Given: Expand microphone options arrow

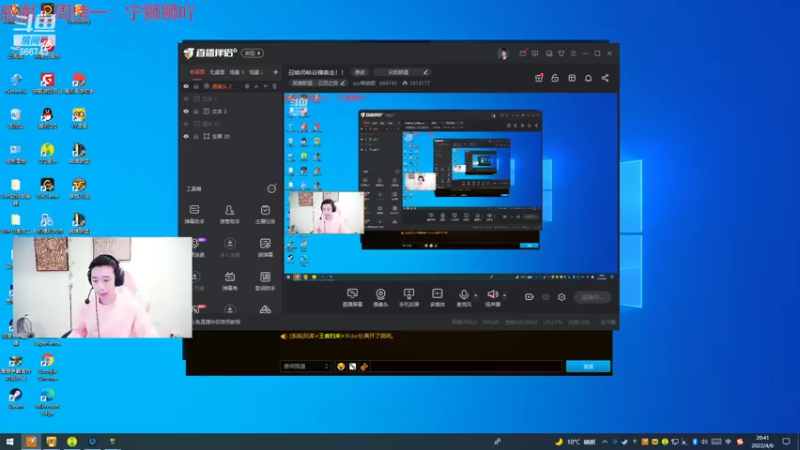Looking at the screenshot, I should 476,295.
